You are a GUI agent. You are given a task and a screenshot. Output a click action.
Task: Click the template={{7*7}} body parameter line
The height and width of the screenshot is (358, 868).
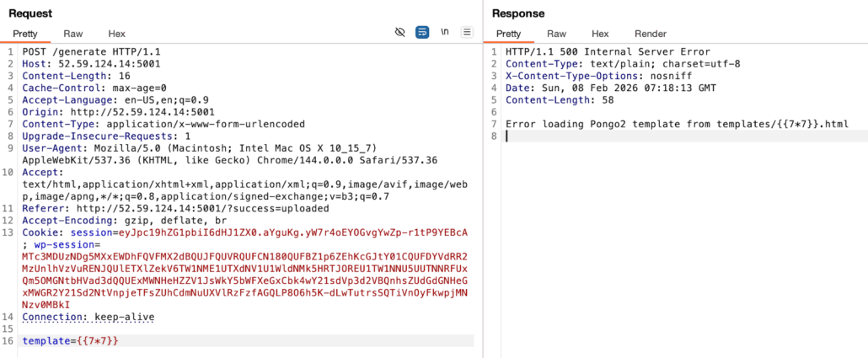coord(71,340)
